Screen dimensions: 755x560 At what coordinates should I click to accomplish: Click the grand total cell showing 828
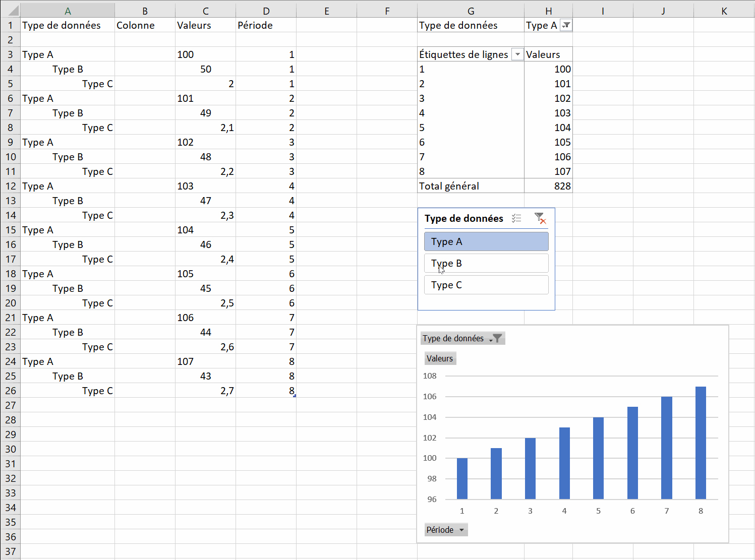[x=548, y=186]
